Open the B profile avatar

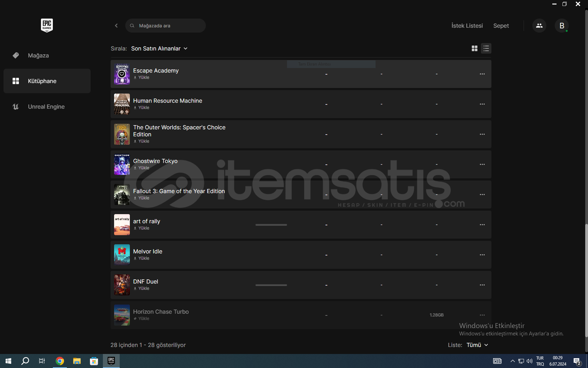click(562, 26)
